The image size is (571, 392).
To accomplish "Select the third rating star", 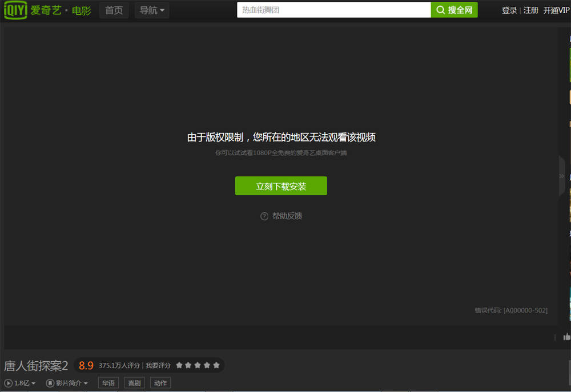I will coord(198,365).
